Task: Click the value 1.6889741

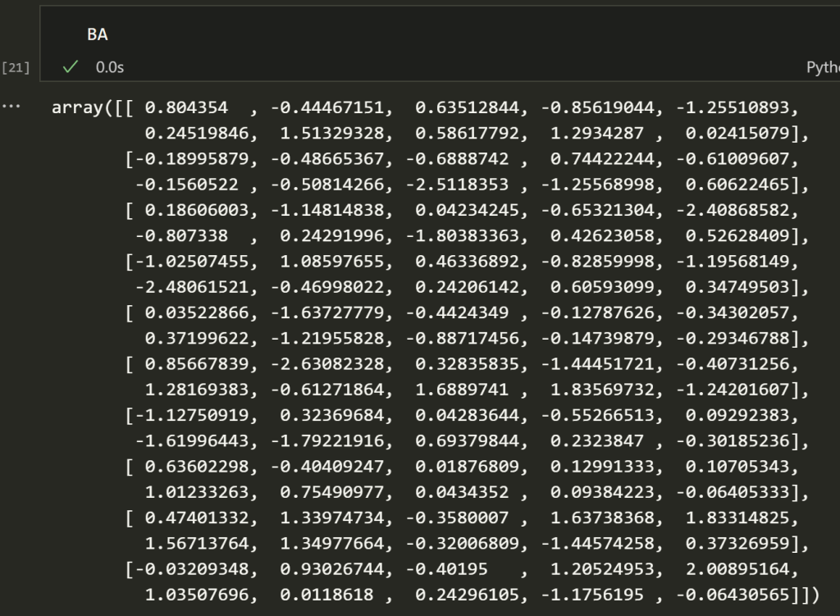Action: point(463,390)
